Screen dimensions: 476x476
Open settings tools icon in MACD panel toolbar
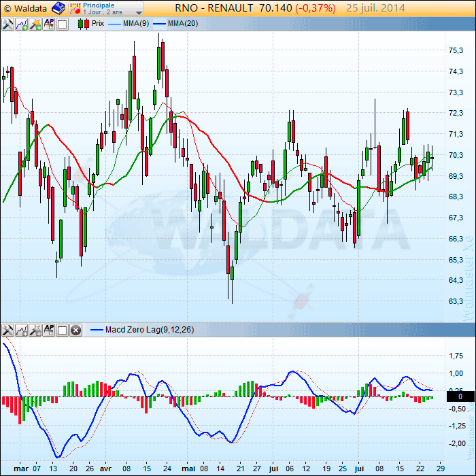(8, 330)
